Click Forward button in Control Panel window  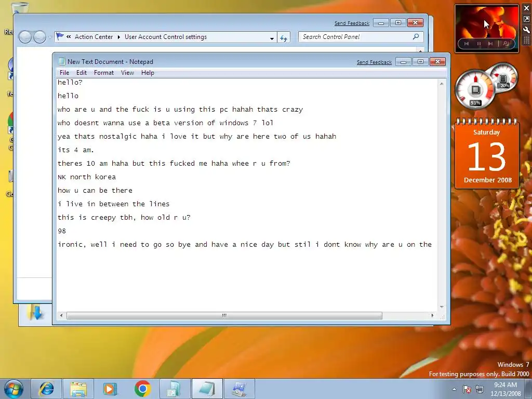pyautogui.click(x=39, y=37)
